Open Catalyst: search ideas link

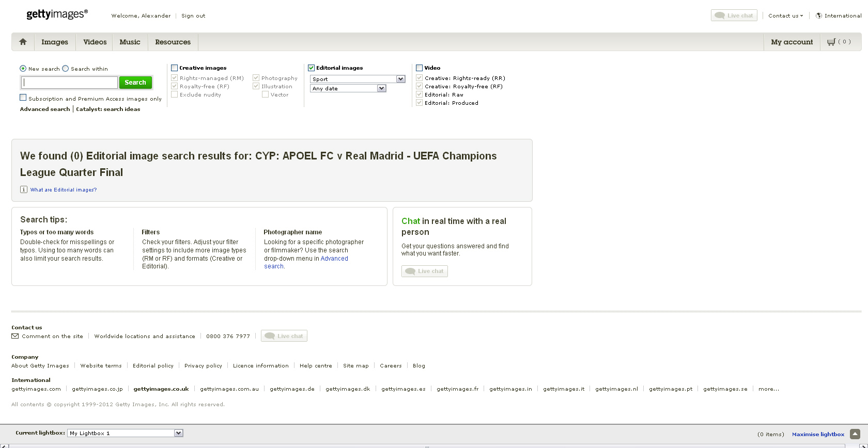(108, 109)
